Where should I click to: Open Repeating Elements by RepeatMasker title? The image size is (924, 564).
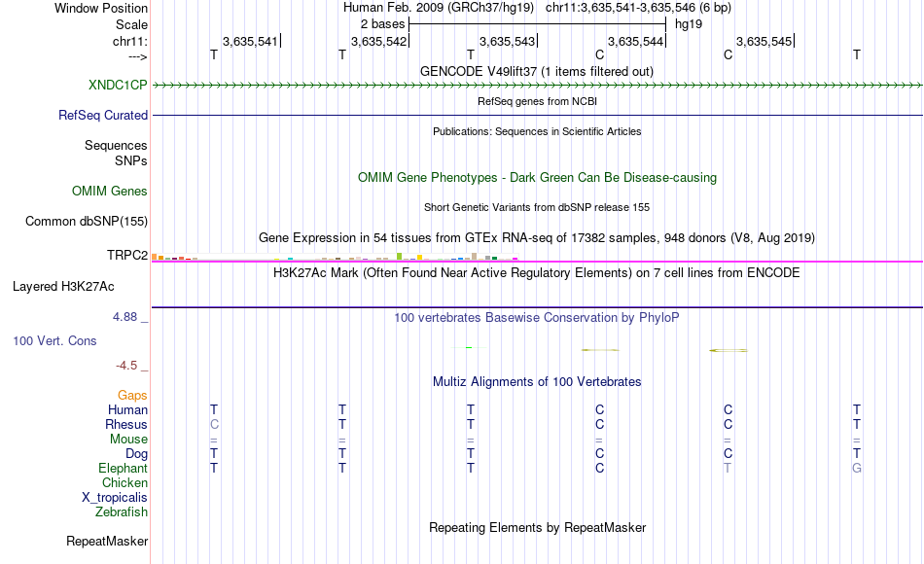[x=538, y=527]
